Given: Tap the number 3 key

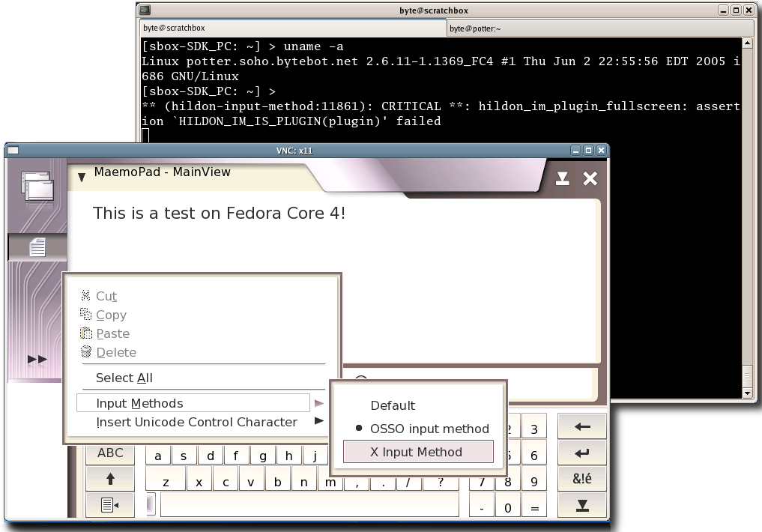Looking at the screenshot, I should [534, 428].
